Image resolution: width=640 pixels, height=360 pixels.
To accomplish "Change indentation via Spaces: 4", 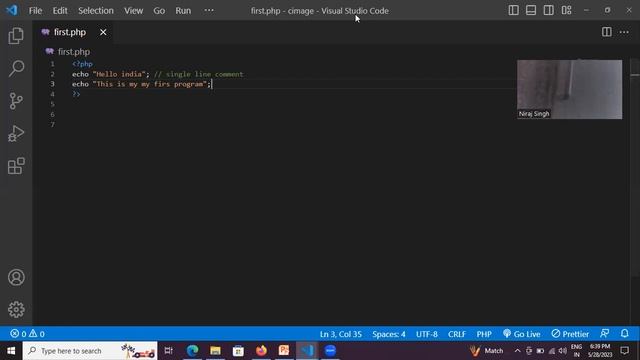I will click(389, 334).
